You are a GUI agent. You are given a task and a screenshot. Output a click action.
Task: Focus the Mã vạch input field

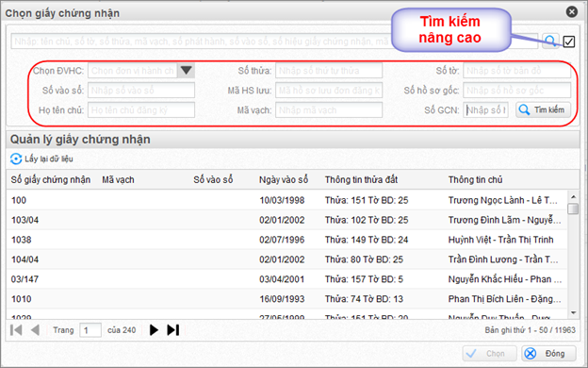coord(329,110)
